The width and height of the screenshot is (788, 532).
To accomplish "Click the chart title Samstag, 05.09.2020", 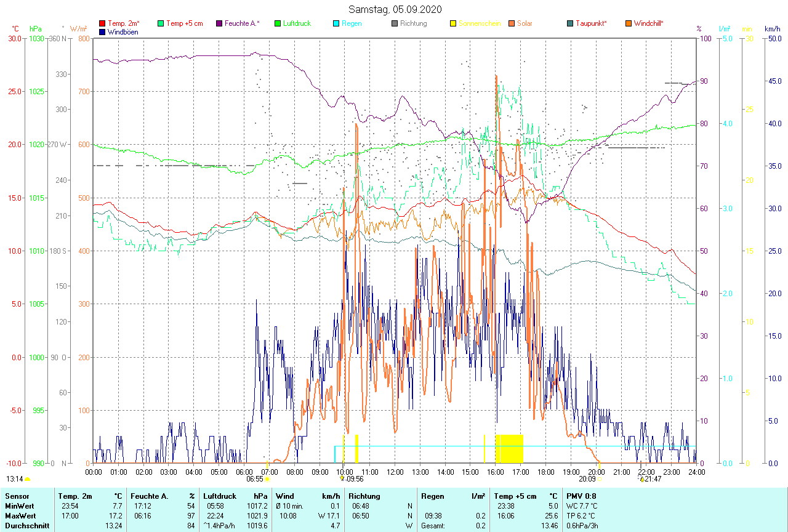I will point(395,9).
